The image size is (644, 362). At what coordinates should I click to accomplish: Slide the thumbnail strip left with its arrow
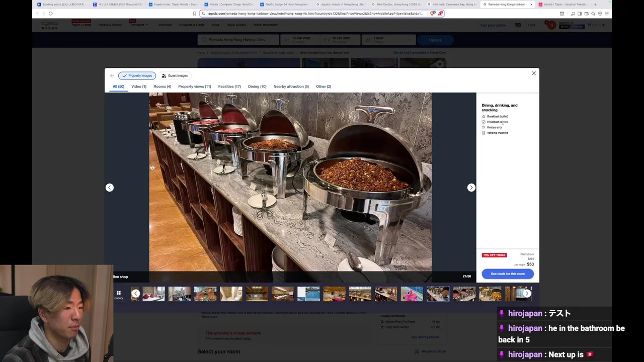(135, 294)
